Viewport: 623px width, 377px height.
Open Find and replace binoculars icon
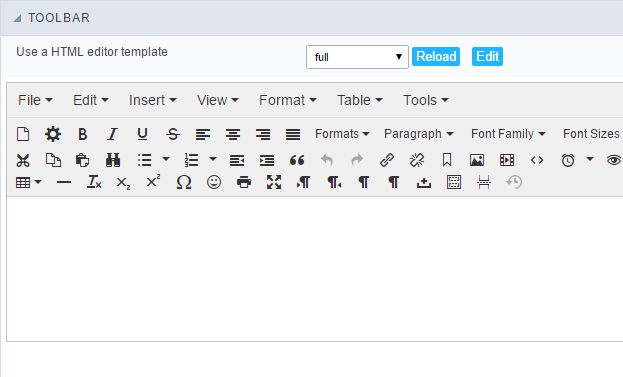[x=113, y=160]
